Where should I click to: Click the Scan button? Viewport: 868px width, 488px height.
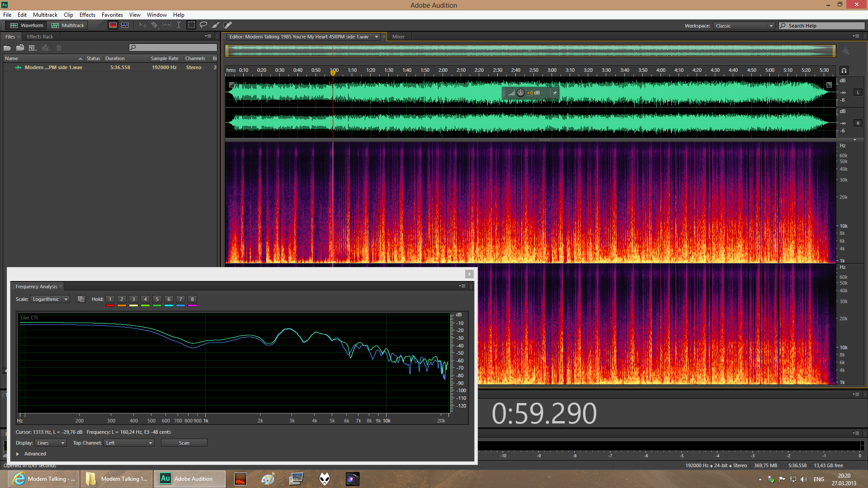pos(184,443)
